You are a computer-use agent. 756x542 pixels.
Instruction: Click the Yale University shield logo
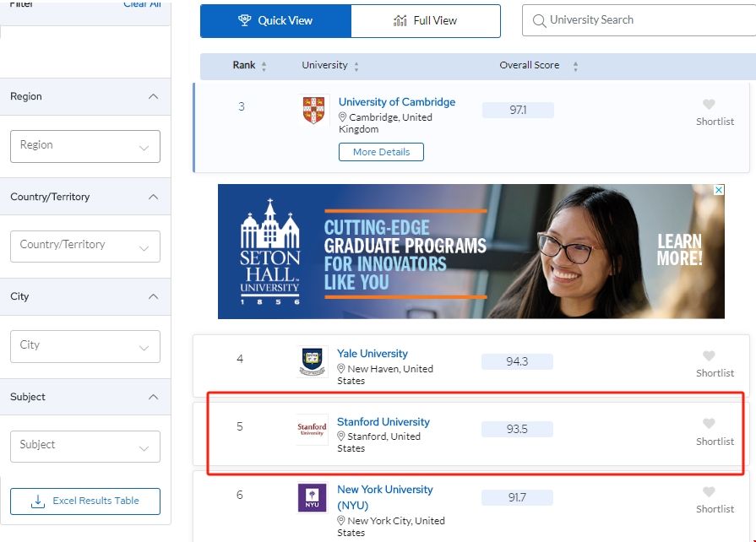[312, 360]
